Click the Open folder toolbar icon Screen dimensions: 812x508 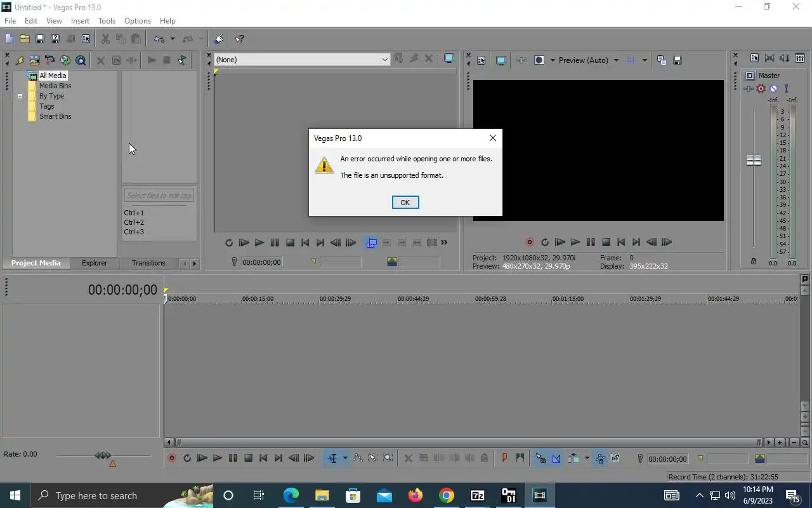point(24,39)
